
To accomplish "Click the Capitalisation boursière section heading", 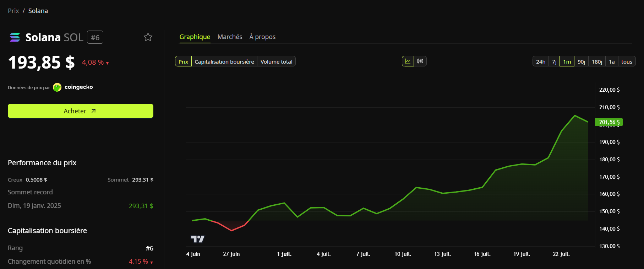I will (x=48, y=231).
